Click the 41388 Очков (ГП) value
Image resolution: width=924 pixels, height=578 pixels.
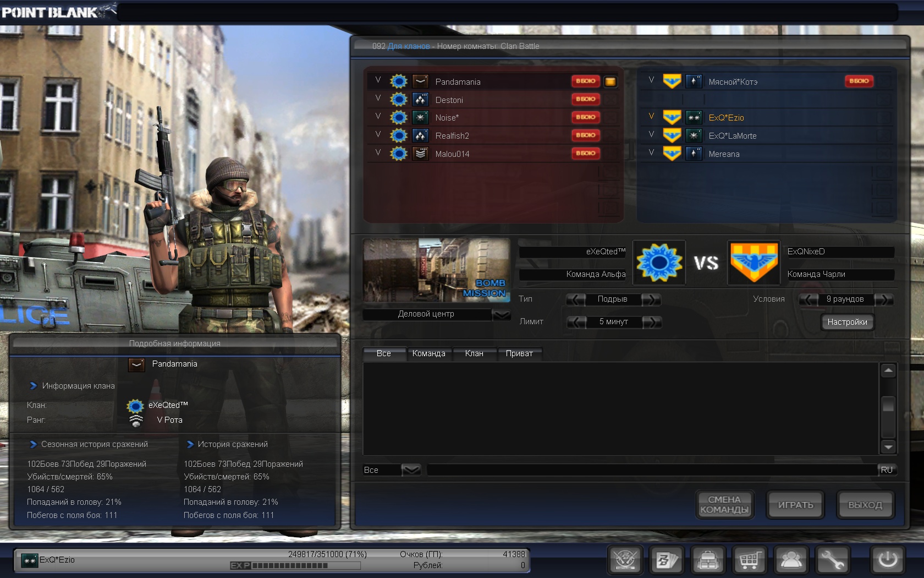(514, 554)
